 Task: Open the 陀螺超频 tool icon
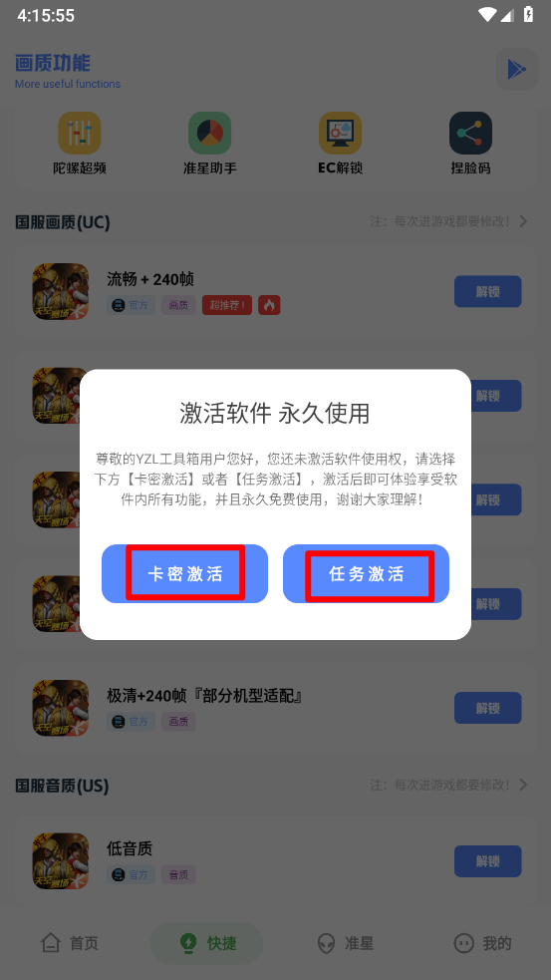pos(80,134)
